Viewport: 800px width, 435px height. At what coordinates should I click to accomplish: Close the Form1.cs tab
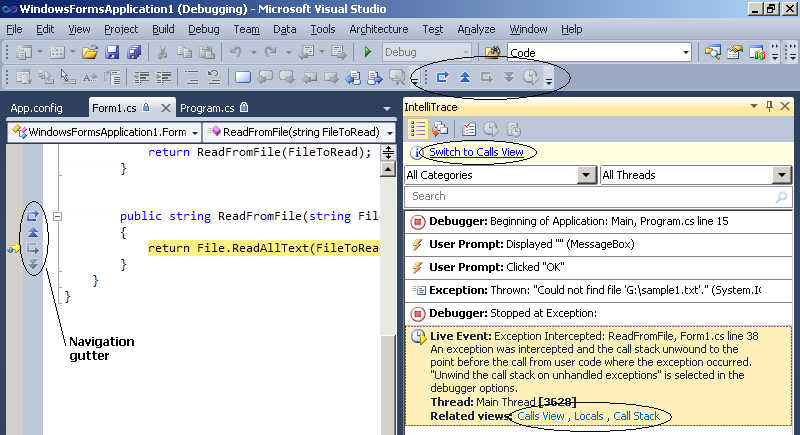tap(165, 108)
